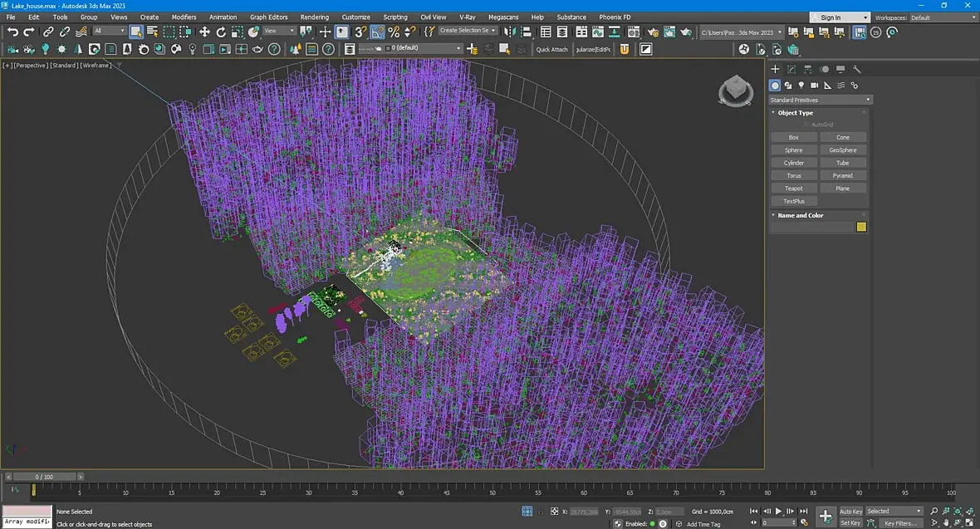Open the Standard Primitives dropdown

[820, 100]
